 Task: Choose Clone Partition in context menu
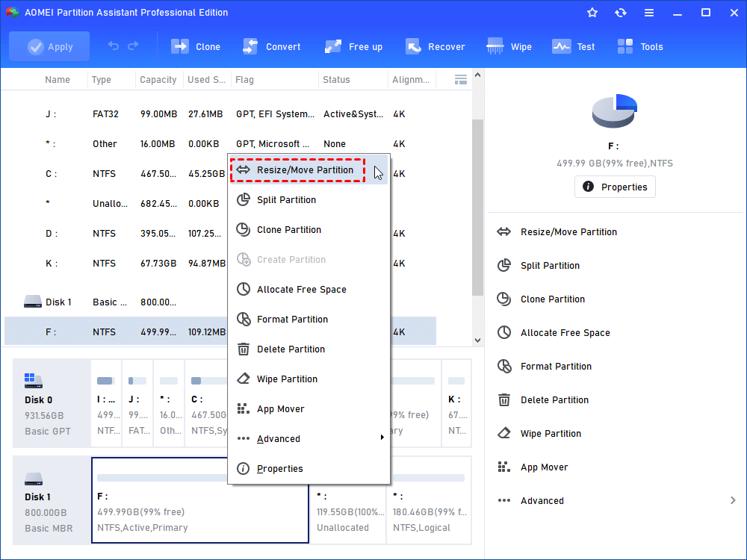[309, 229]
